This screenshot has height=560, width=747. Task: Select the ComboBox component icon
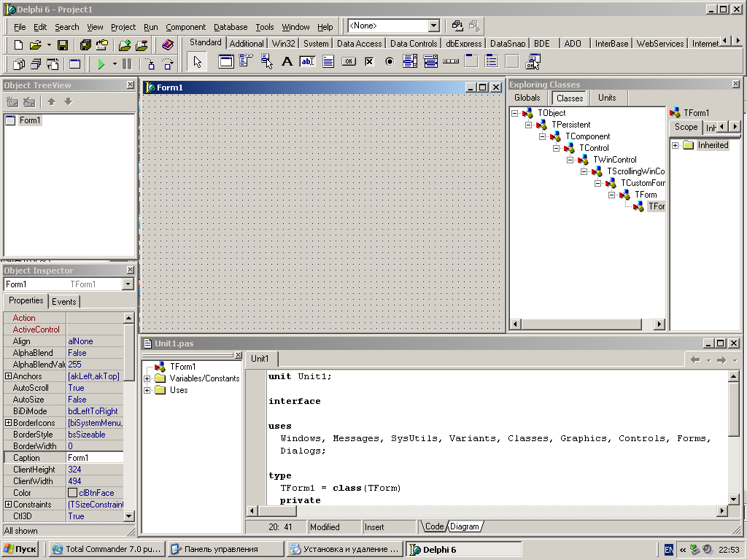pyautogui.click(x=430, y=61)
